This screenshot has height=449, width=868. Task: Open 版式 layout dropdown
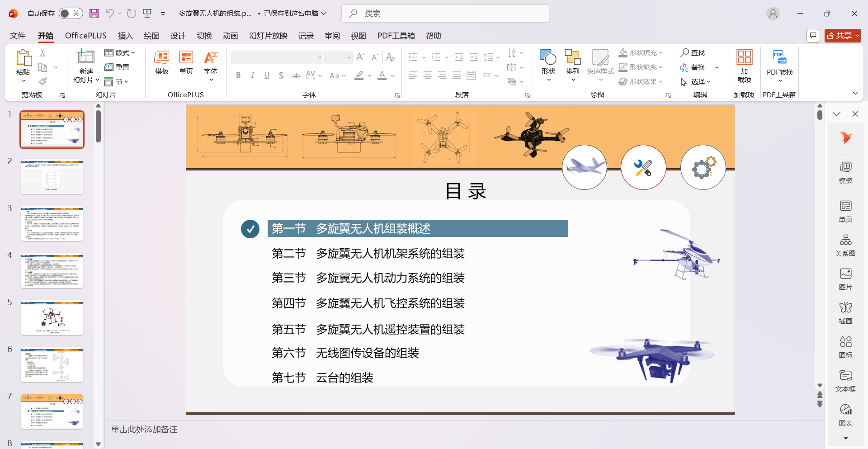click(x=120, y=53)
